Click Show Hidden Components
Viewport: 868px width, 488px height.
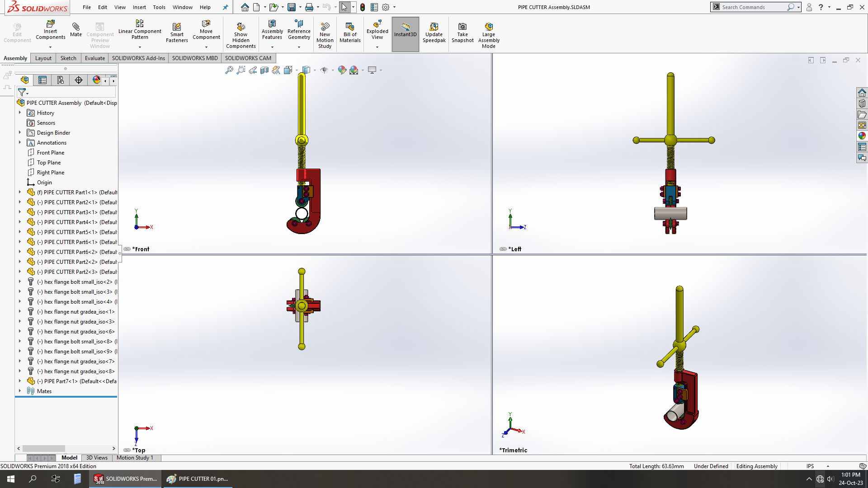241,35
